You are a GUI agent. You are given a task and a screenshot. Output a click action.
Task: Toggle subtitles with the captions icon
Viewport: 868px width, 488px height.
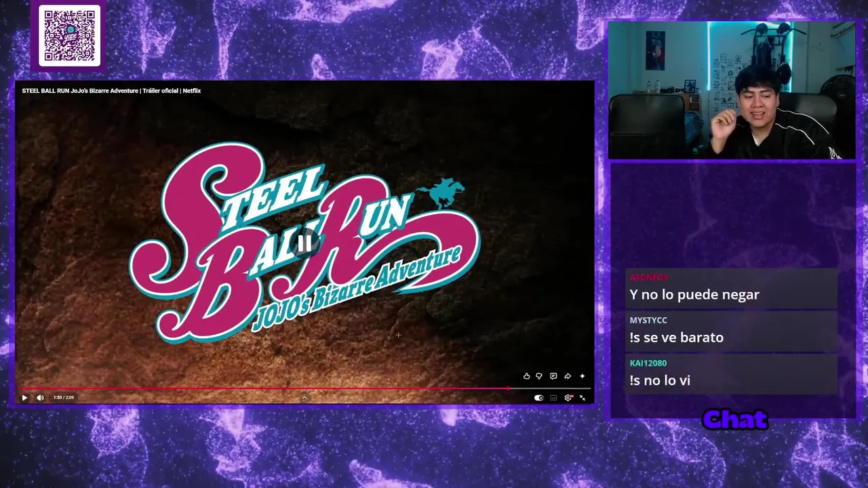pyautogui.click(x=553, y=398)
